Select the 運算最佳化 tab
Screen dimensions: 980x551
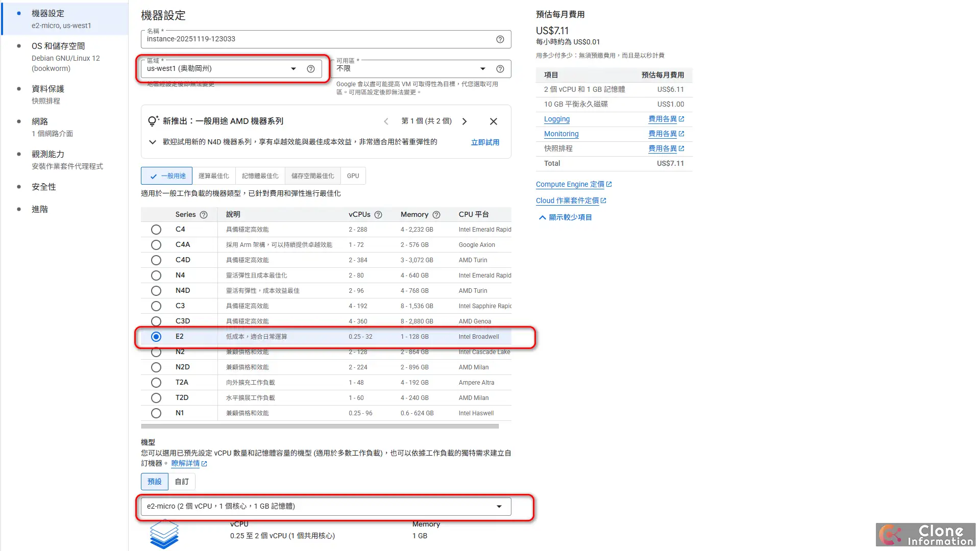[214, 176]
